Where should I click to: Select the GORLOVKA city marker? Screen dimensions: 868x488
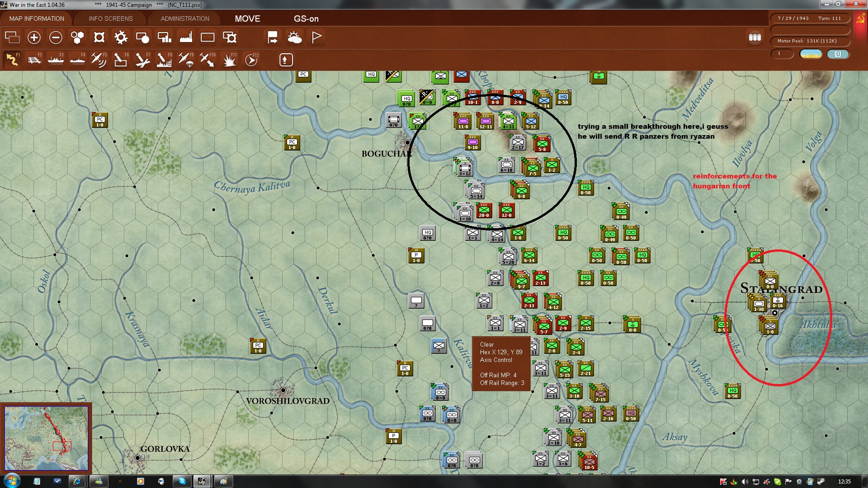point(137,458)
